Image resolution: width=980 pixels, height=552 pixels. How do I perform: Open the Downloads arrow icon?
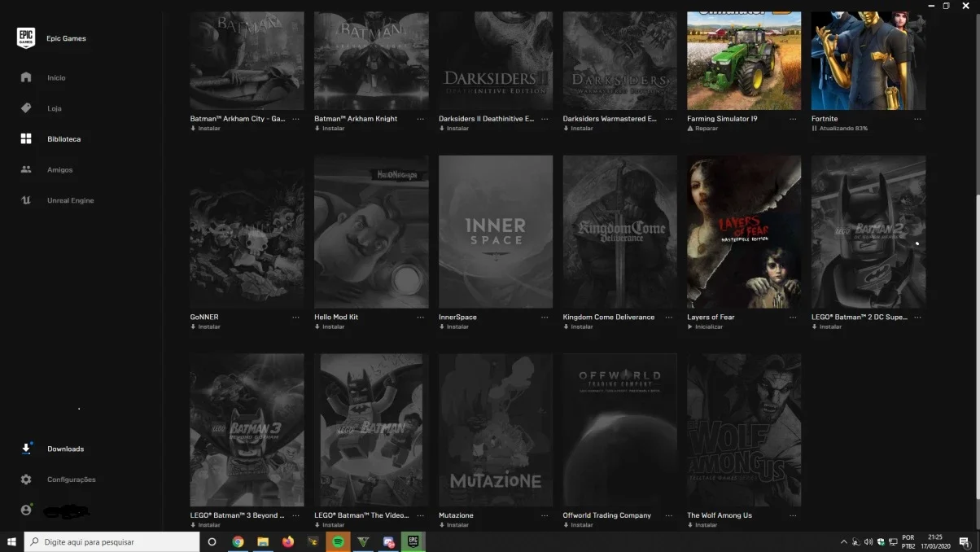click(26, 449)
